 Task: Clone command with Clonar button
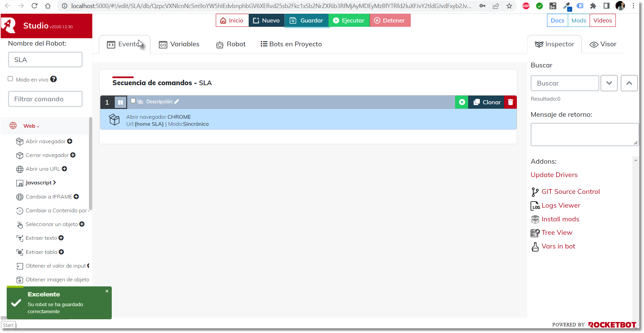pyautogui.click(x=487, y=102)
